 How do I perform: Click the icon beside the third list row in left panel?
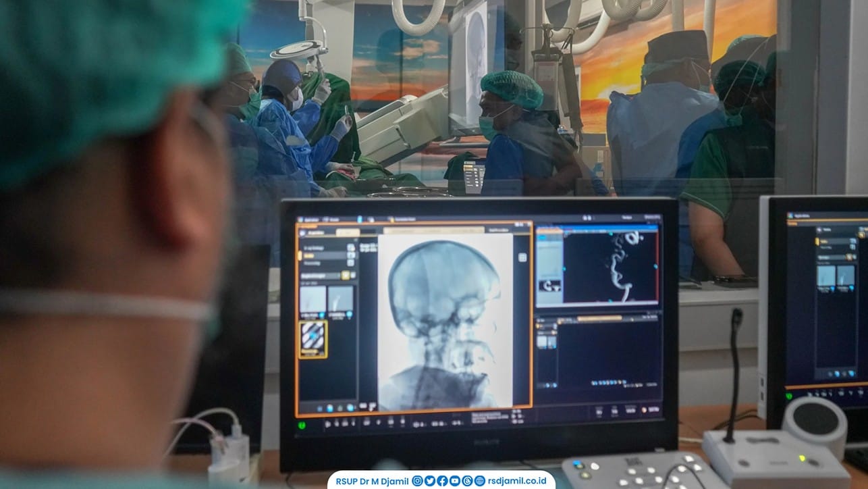351,263
